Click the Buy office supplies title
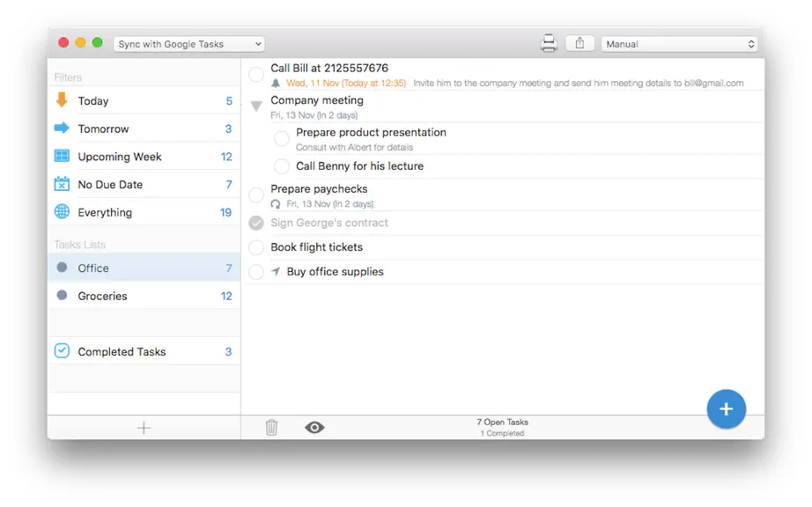This screenshot has width=812, height=507. coord(335,272)
